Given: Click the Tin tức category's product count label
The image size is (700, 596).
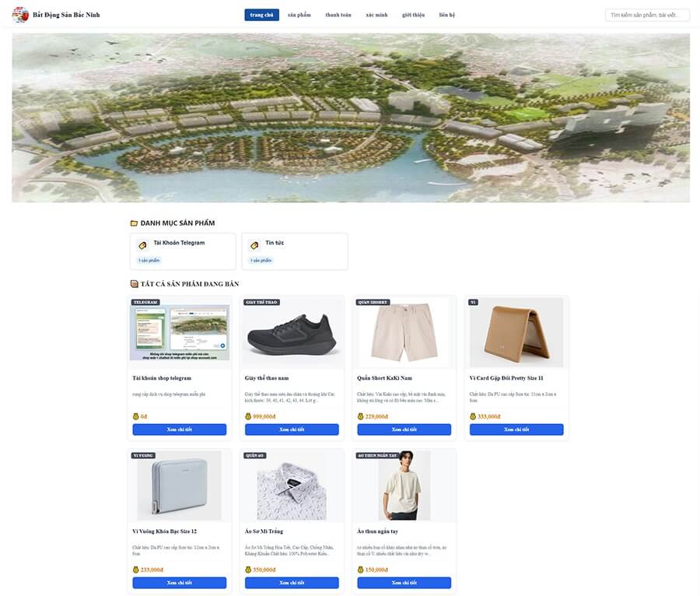Looking at the screenshot, I should [261, 261].
